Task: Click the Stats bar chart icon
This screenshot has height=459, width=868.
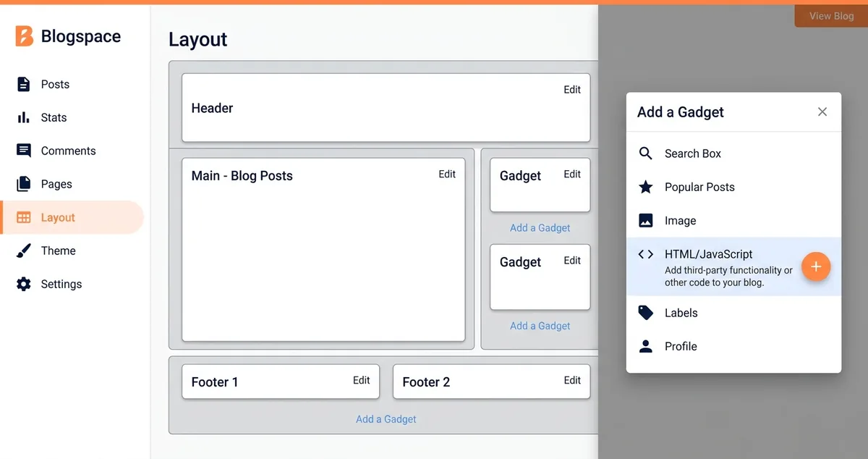Action: 24,117
